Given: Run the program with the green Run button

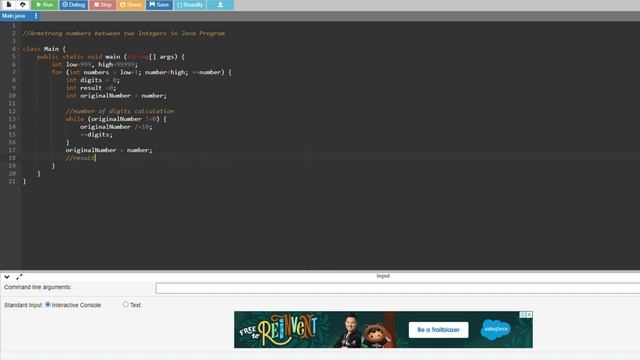Looking at the screenshot, I should pyautogui.click(x=44, y=4).
